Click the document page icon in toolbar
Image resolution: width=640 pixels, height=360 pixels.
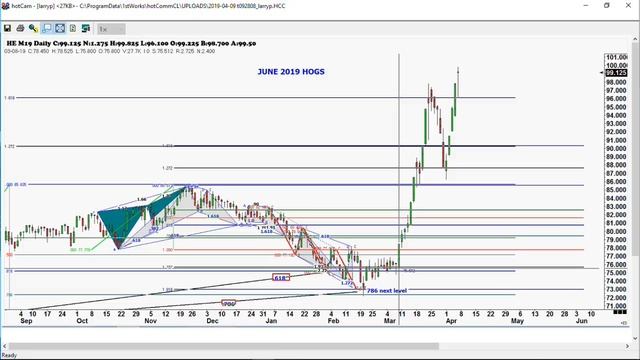(73, 28)
